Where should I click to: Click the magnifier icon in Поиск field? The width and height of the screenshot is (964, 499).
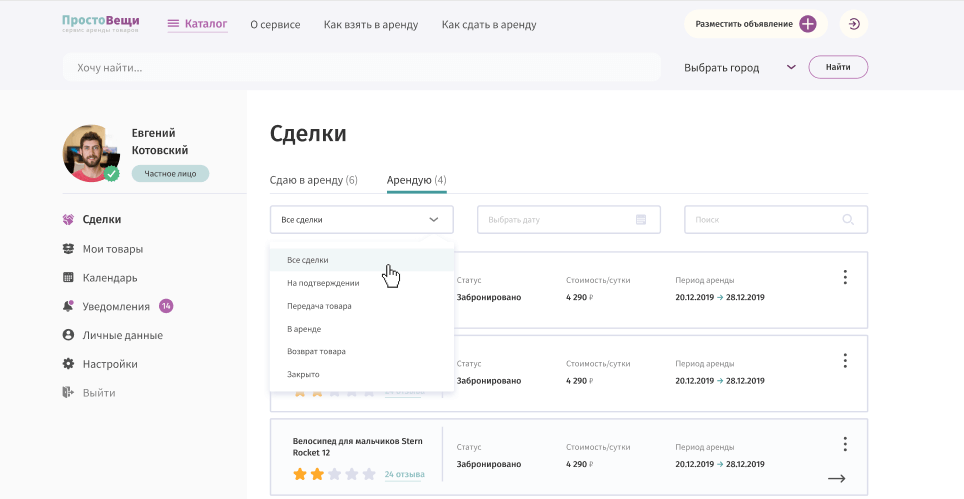click(848, 219)
